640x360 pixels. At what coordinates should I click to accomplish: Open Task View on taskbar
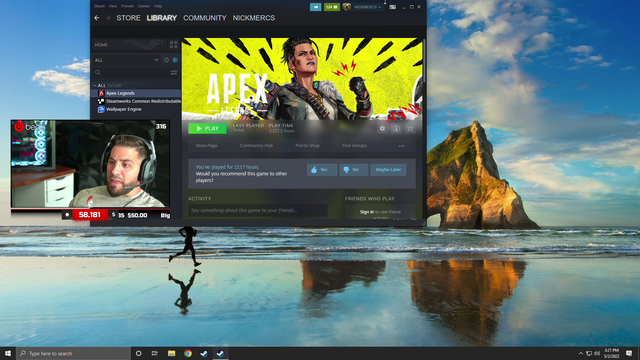coord(155,353)
